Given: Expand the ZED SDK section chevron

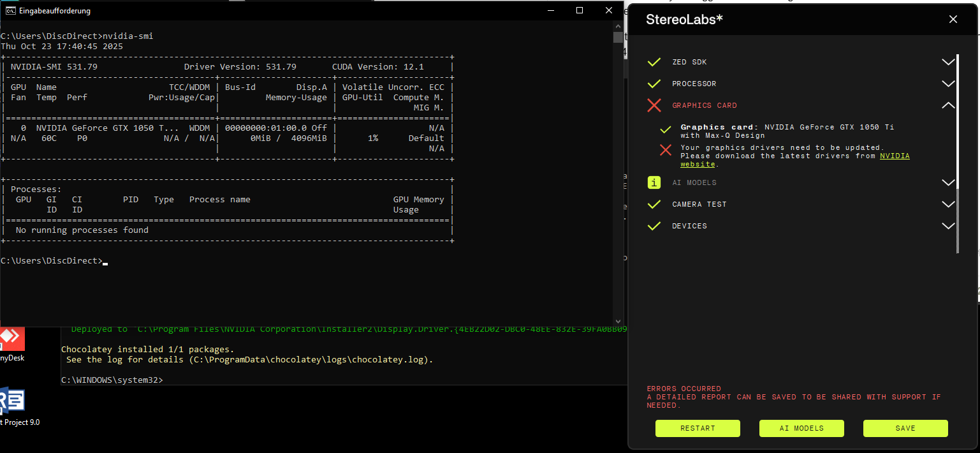Looking at the screenshot, I should pos(947,63).
